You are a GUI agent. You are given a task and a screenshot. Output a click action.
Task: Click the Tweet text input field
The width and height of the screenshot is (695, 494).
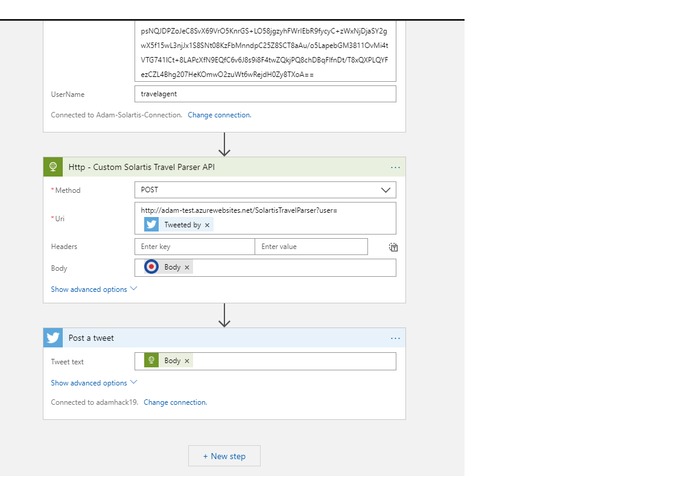pyautogui.click(x=265, y=361)
